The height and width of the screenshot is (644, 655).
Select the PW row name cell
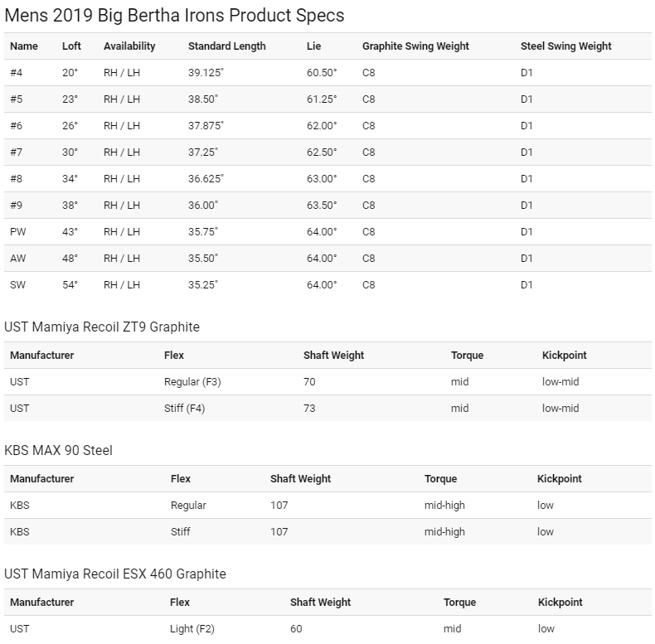pyautogui.click(x=18, y=232)
